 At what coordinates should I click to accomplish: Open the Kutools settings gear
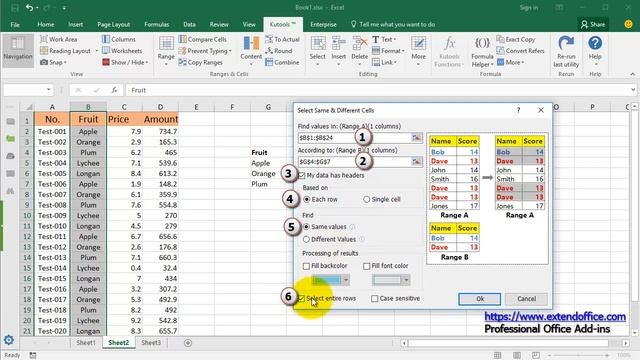pos(9,340)
